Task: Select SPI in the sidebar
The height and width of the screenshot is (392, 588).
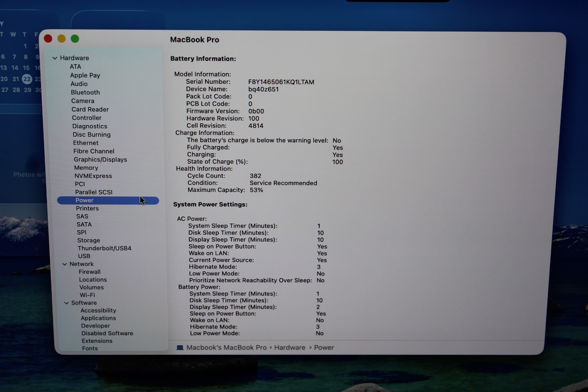Action: [82, 232]
